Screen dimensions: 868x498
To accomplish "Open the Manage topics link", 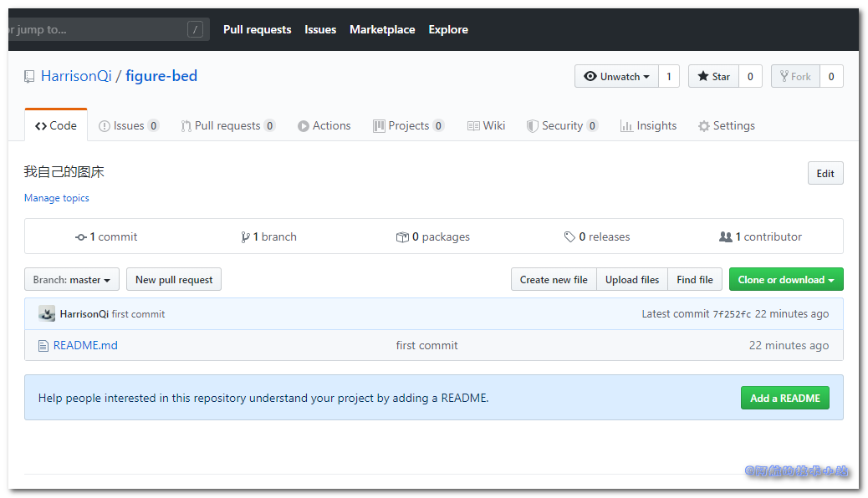I will (x=57, y=198).
